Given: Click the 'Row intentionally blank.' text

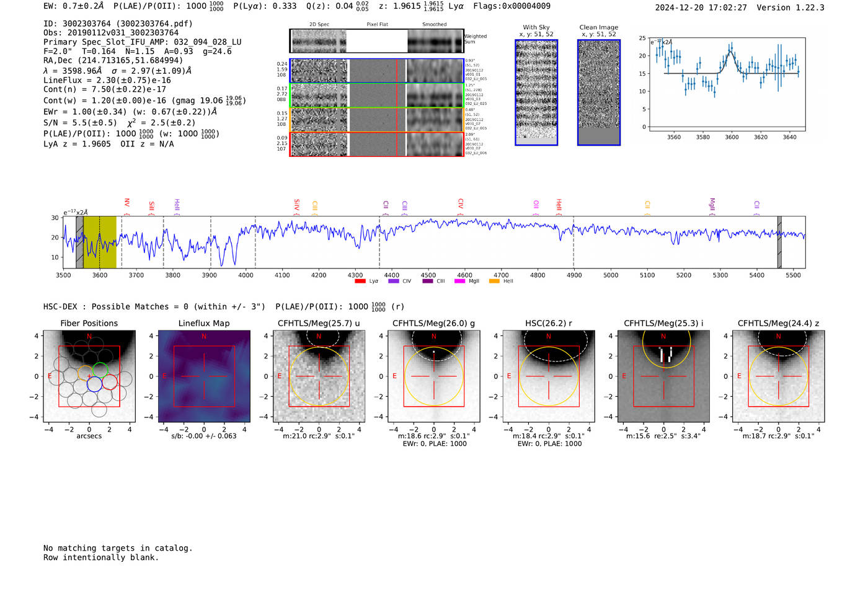Looking at the screenshot, I should (101, 558).
